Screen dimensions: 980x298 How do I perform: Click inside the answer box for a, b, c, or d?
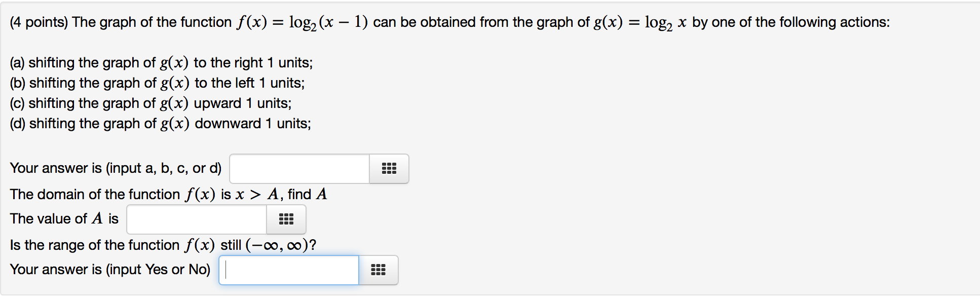299,169
